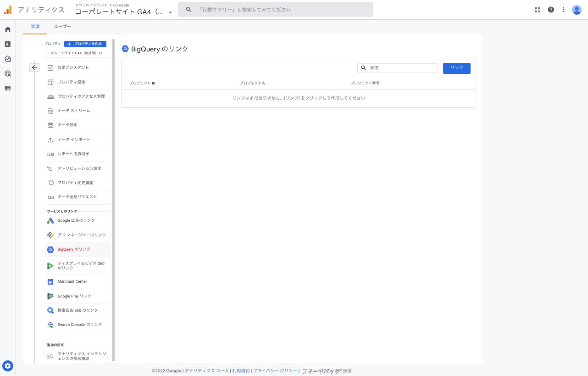
Task: Collapse the admin sidebar with the back arrow
Action: [34, 67]
